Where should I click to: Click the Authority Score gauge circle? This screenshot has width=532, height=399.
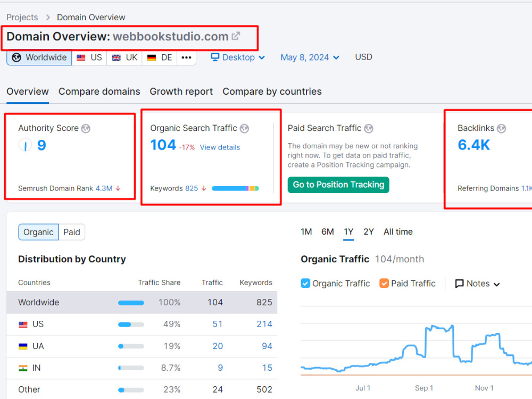[25, 145]
